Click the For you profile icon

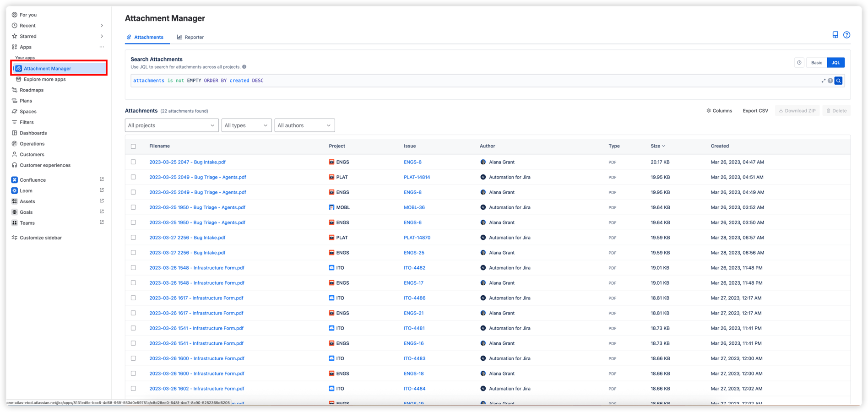15,15
